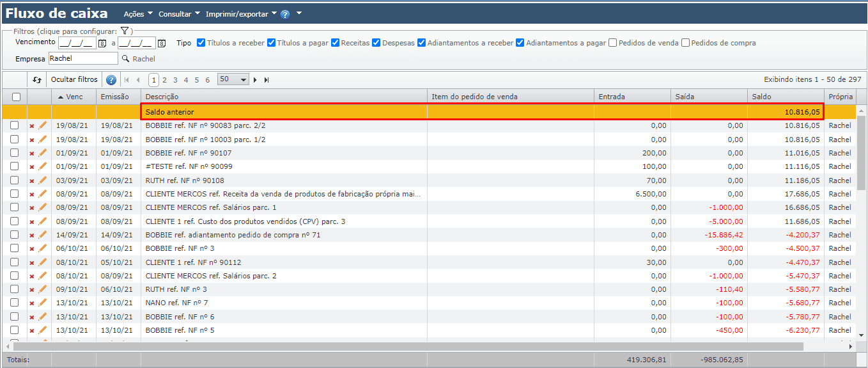Delete the CLIENTE MERCOS Receita da venda row
The height and width of the screenshot is (368, 868).
(32, 195)
